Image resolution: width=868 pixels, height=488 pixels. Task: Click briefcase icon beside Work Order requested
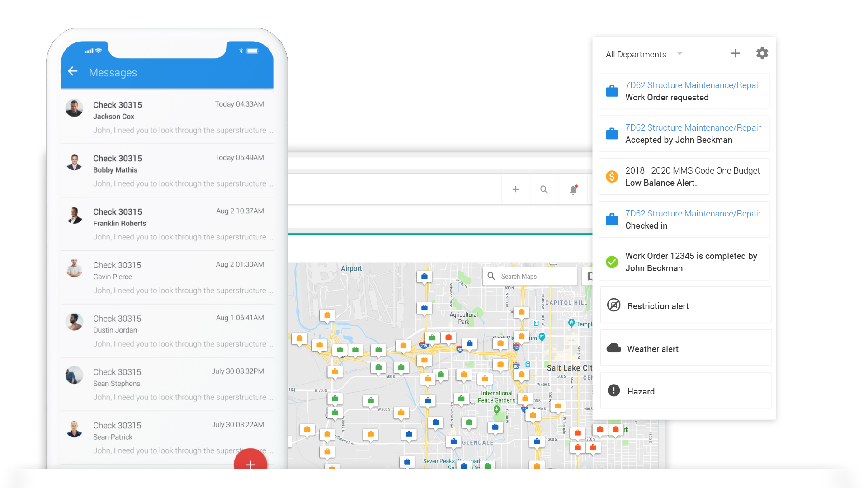coord(612,91)
